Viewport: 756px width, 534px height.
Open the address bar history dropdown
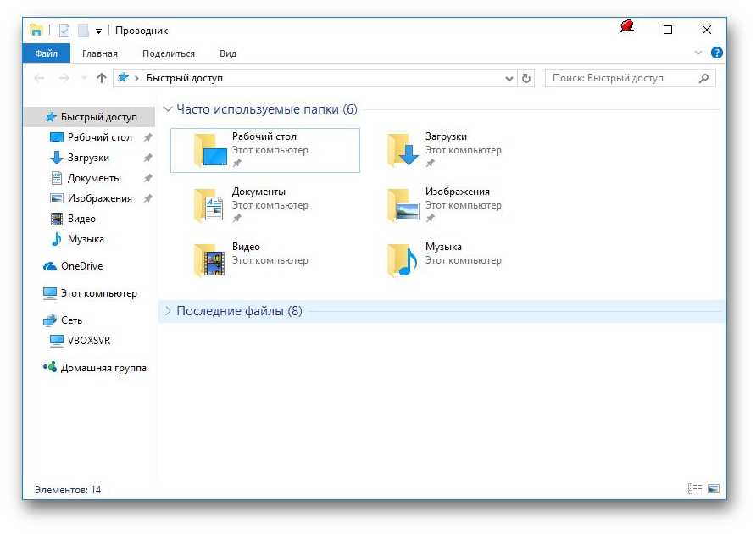click(x=509, y=78)
